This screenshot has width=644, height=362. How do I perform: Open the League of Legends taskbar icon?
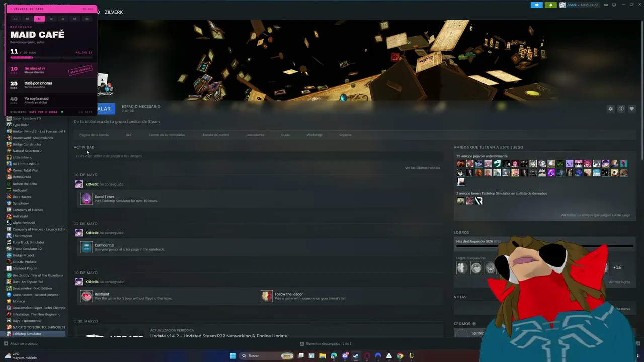pos(411,356)
